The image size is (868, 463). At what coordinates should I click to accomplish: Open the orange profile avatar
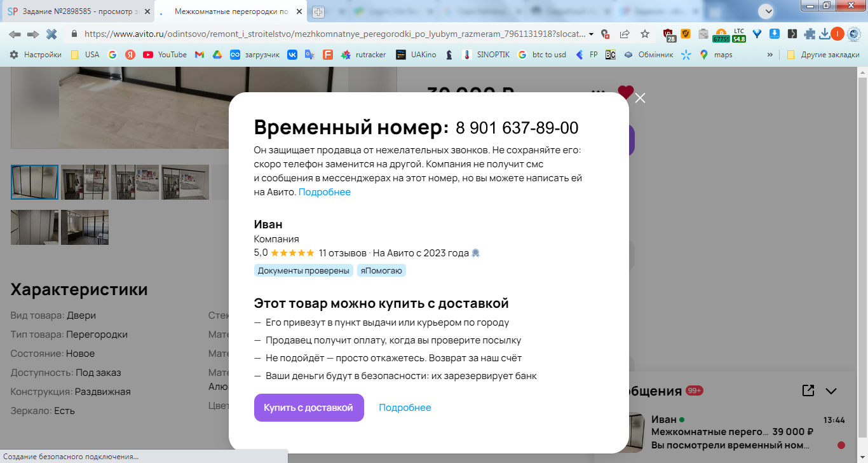click(838, 34)
